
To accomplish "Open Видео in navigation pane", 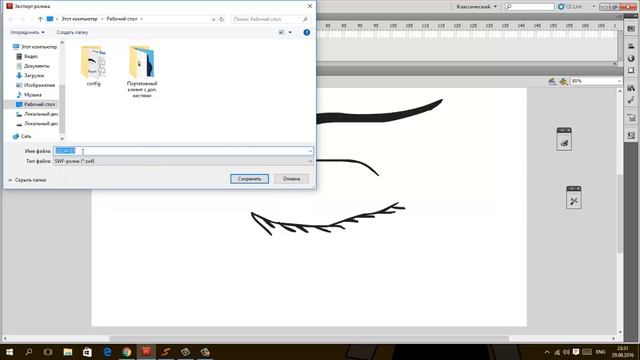I will point(27,56).
